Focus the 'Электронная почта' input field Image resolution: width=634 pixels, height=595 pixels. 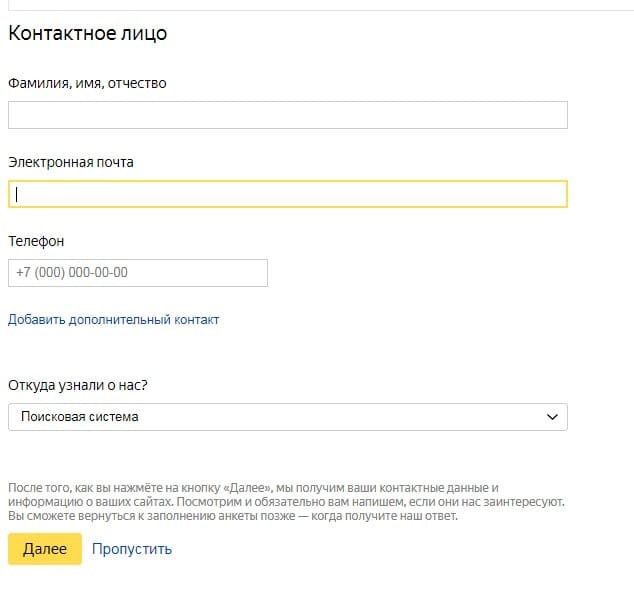coord(287,194)
